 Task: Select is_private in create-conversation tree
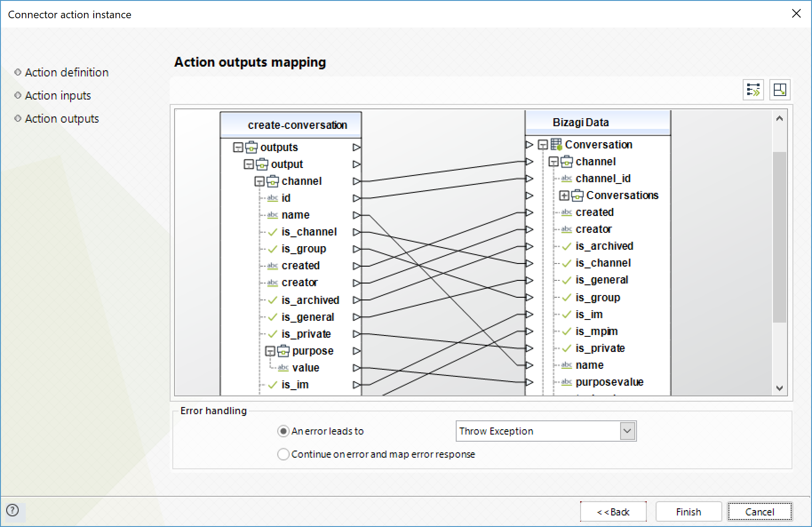click(x=306, y=334)
